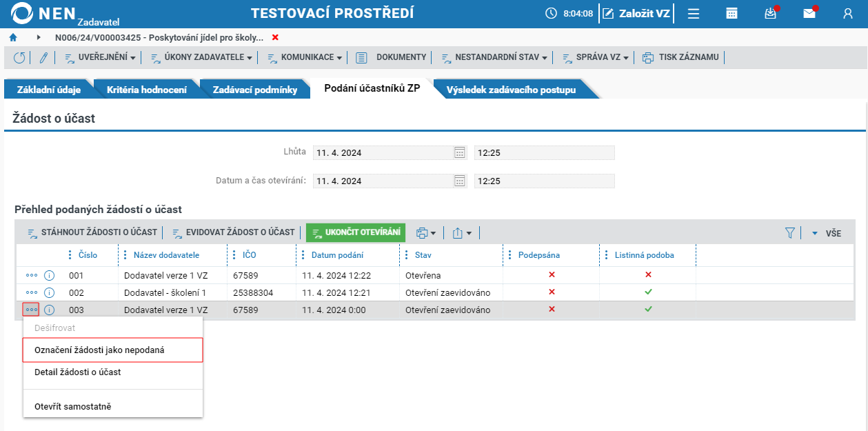Choose Označení žádosti jako nepodaná from context menu
Viewport: 868px width, 431px height.
[x=113, y=350]
